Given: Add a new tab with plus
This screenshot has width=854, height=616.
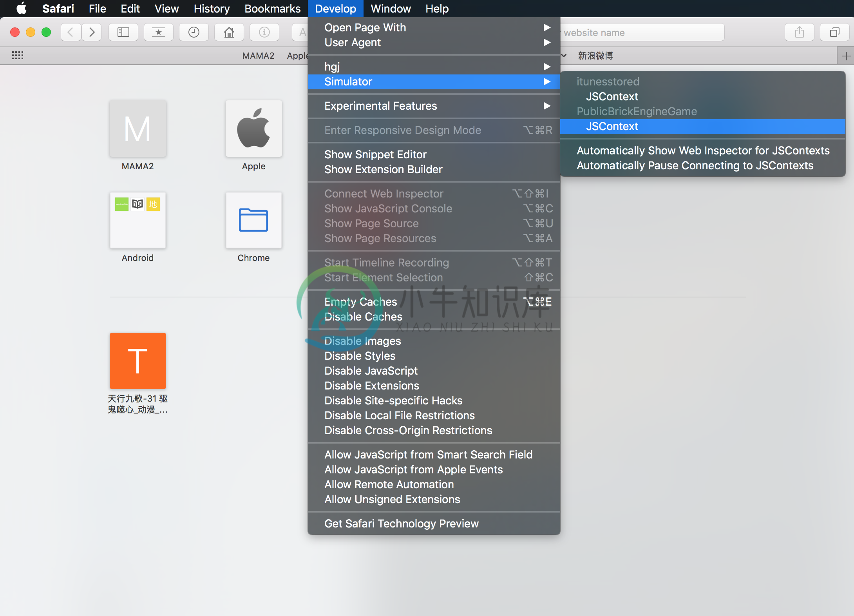Looking at the screenshot, I should click(x=846, y=56).
